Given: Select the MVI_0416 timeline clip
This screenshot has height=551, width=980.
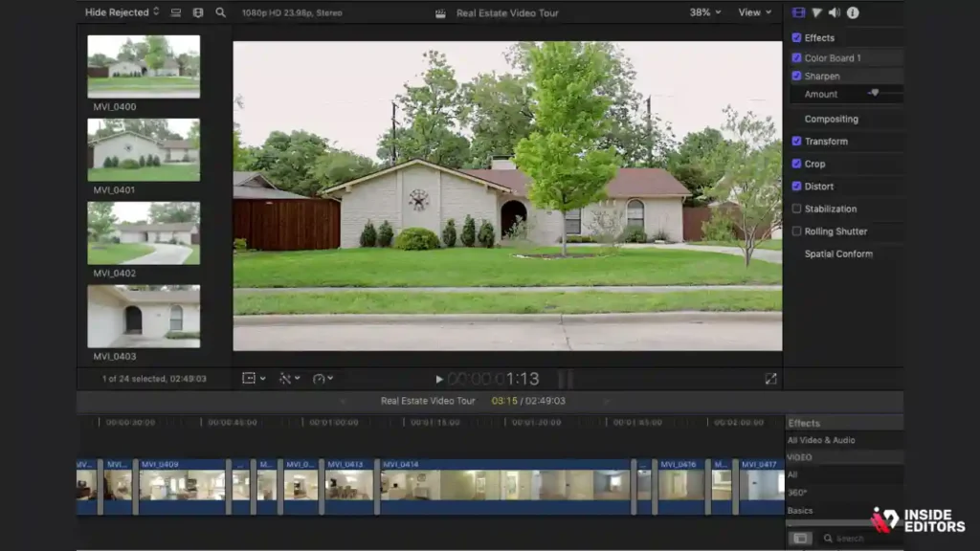Looking at the screenshot, I should [x=681, y=487].
